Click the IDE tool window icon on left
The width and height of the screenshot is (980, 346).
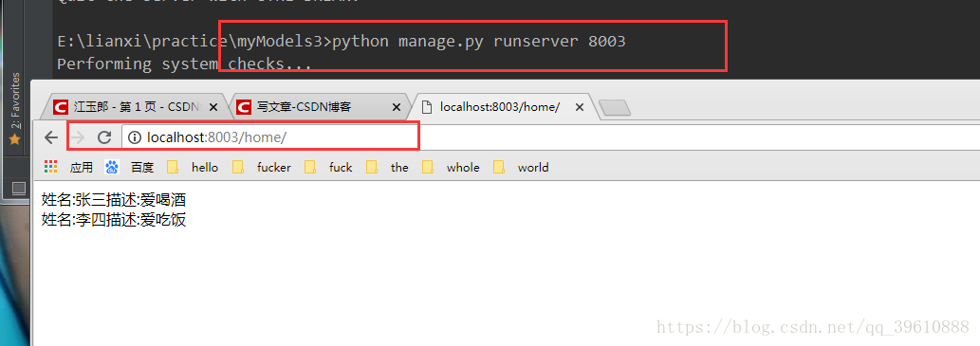(19, 188)
